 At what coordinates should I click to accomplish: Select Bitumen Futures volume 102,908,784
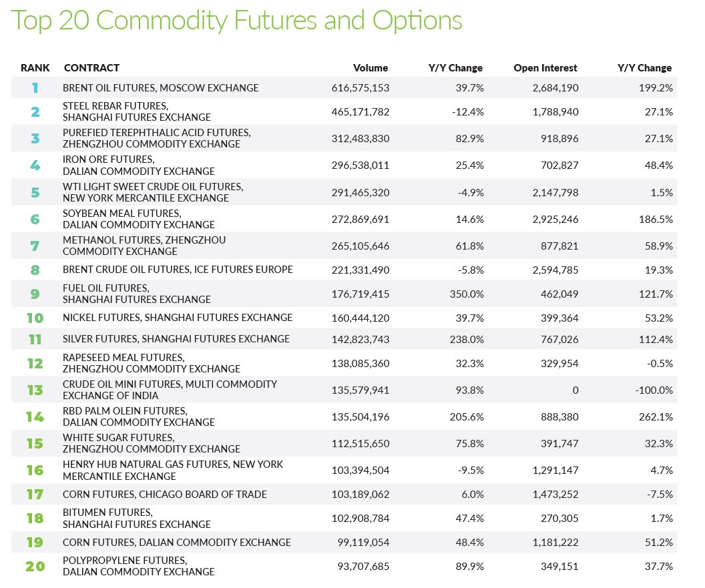point(360,519)
